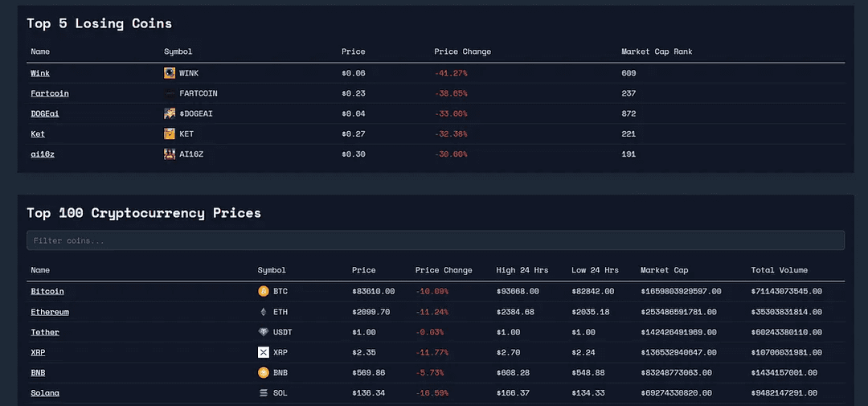The image size is (868, 406).
Task: Click the Price Change header in Top 100 table
Action: click(x=444, y=270)
